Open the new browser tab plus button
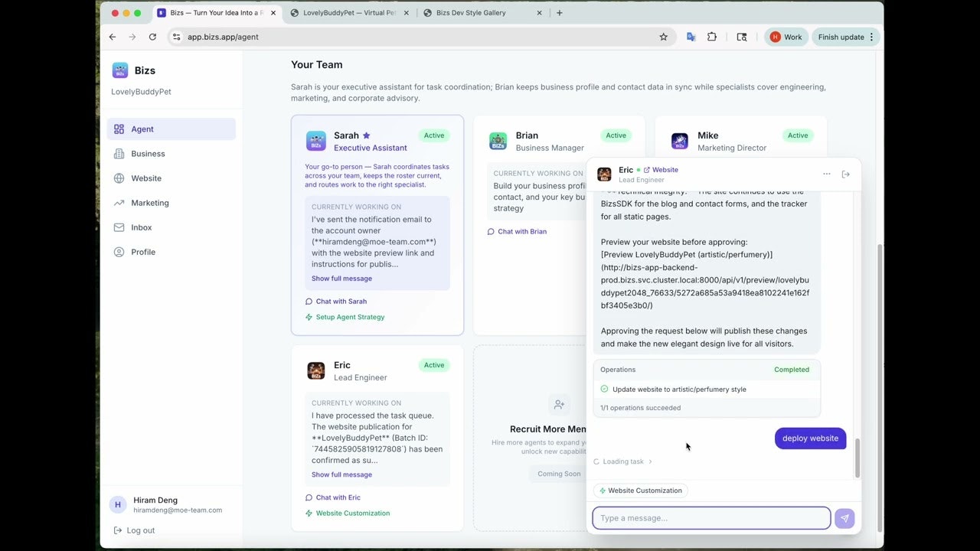The height and width of the screenshot is (551, 980). [x=560, y=13]
